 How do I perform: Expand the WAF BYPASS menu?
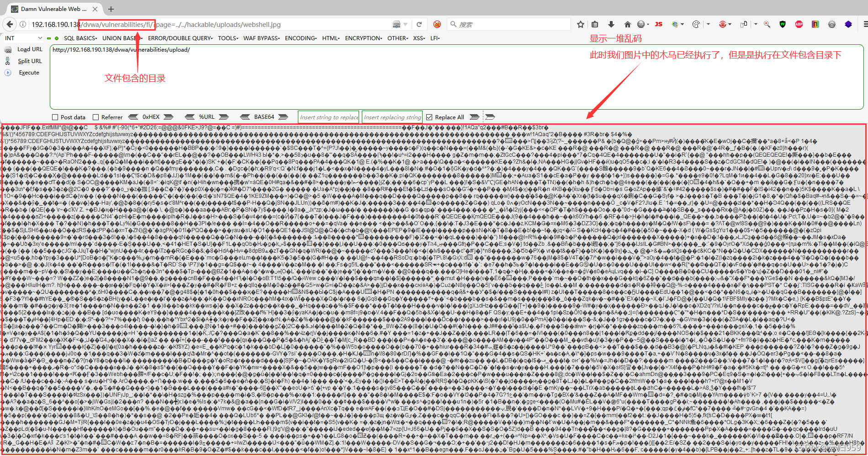point(261,38)
